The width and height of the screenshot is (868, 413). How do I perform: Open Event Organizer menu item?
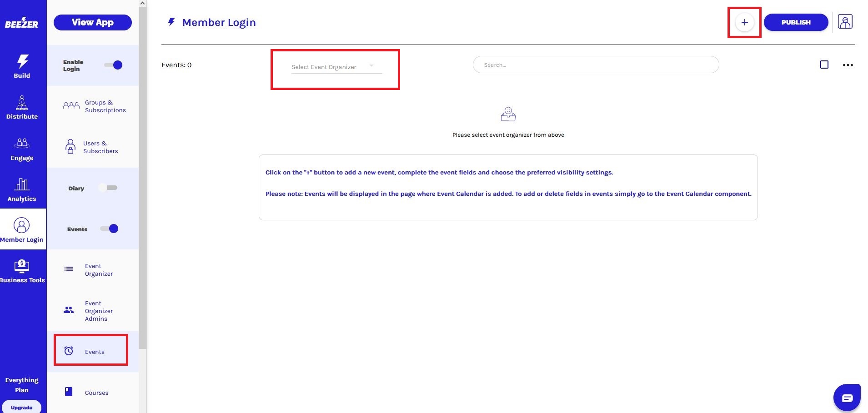pyautogui.click(x=93, y=270)
